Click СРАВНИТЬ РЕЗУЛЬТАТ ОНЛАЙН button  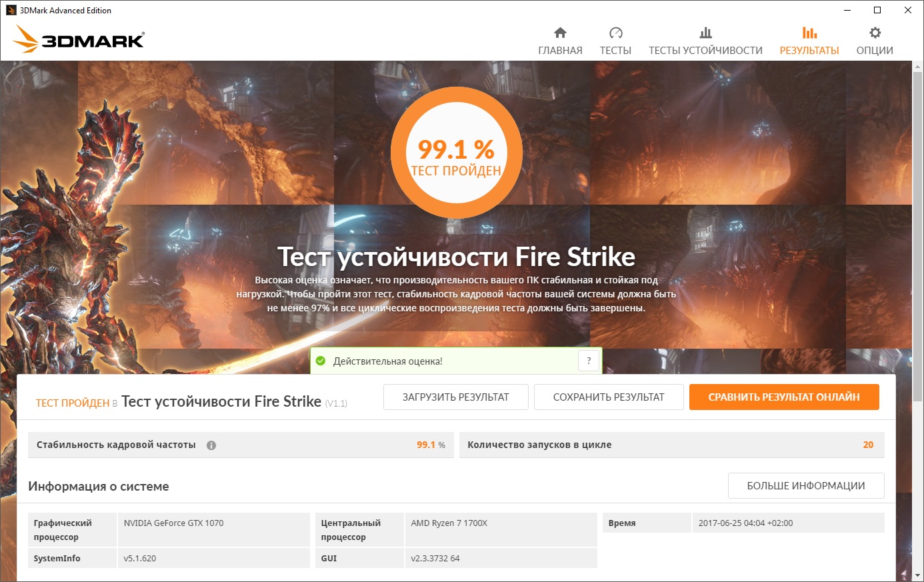coord(784,397)
